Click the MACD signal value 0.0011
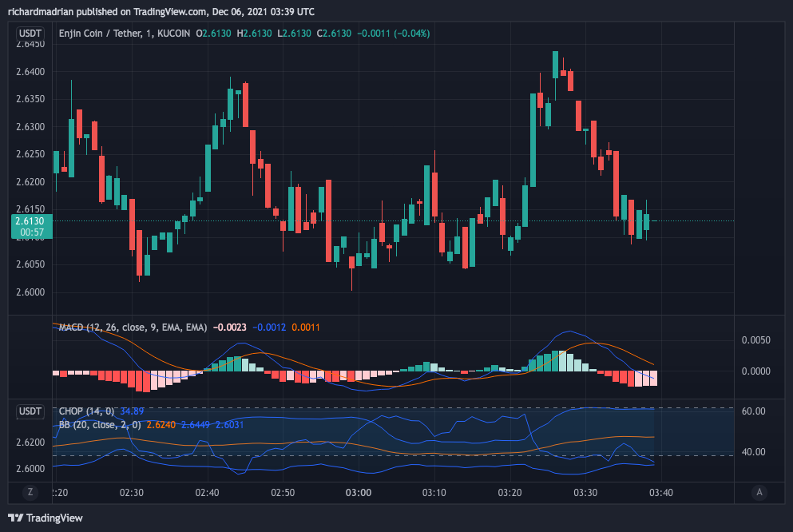Viewport: 793px width, 532px height. 306,328
